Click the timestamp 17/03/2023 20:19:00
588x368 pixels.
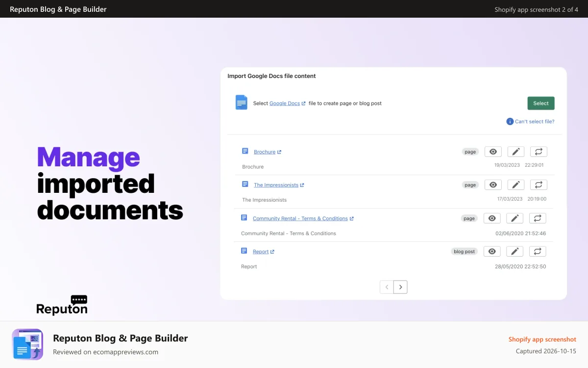pos(522,199)
